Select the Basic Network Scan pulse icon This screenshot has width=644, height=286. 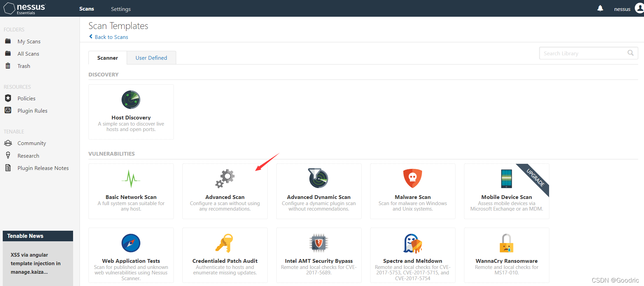click(x=131, y=179)
